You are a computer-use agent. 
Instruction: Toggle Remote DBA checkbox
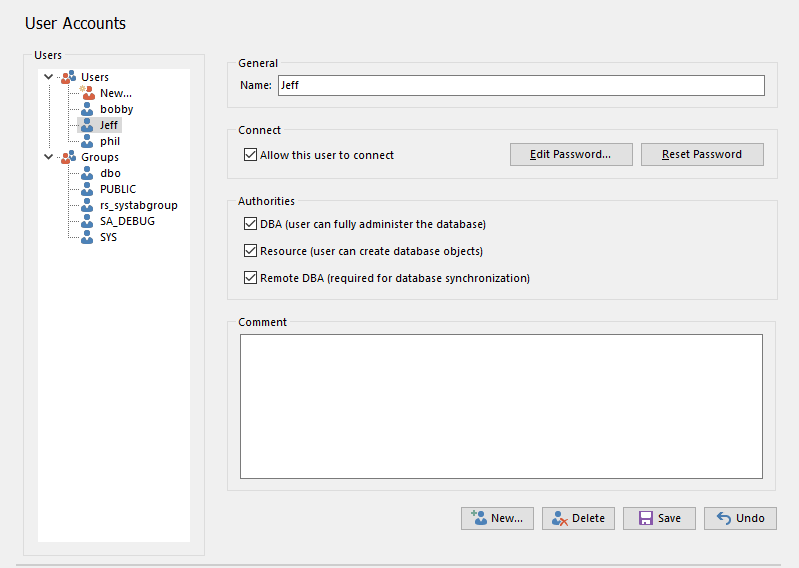(x=251, y=278)
